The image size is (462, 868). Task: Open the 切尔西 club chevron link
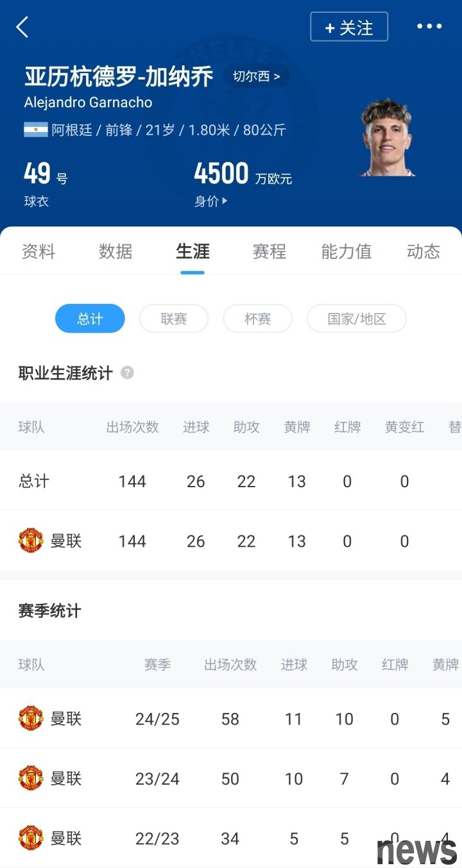(256, 77)
